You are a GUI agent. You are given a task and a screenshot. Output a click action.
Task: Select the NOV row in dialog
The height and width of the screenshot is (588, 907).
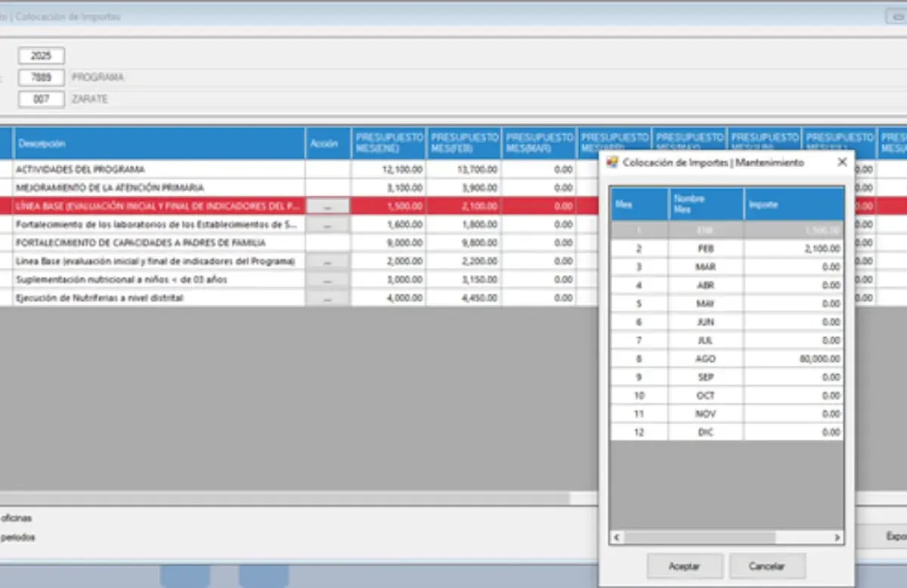pos(727,414)
